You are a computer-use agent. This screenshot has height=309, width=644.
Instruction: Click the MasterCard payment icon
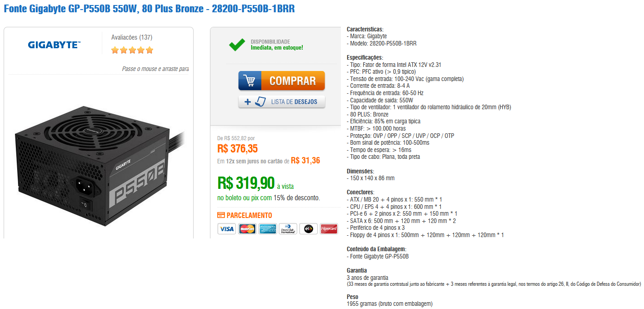coord(247,229)
